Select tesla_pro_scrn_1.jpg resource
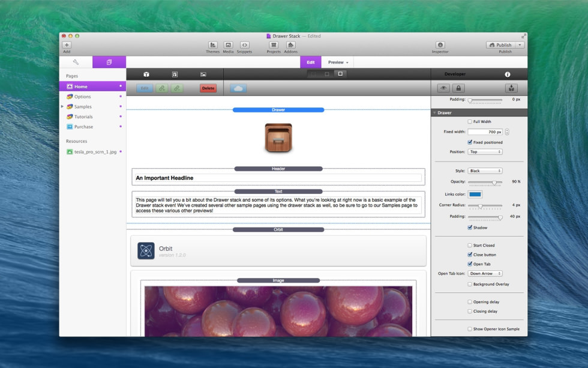The image size is (588, 368). click(92, 152)
